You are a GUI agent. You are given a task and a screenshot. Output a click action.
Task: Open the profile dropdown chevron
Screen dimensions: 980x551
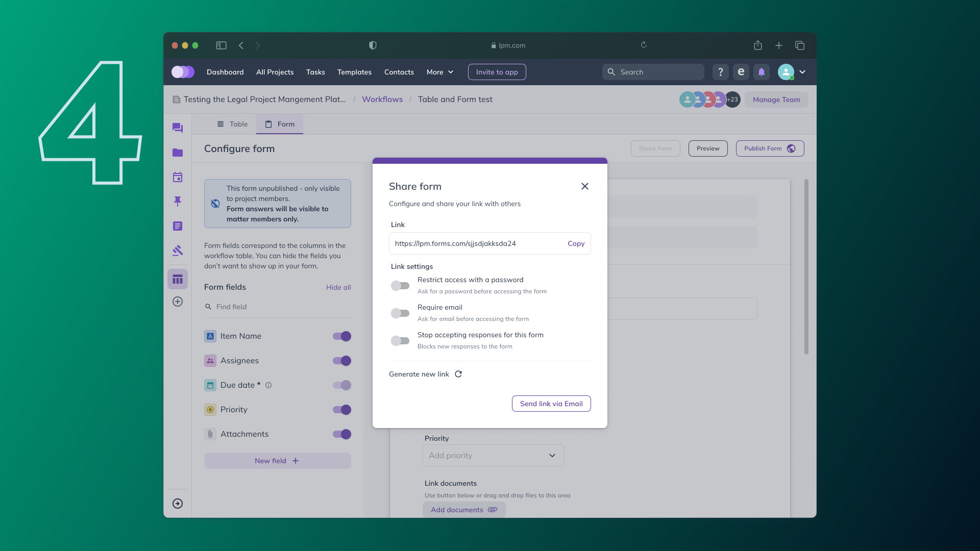(x=802, y=72)
